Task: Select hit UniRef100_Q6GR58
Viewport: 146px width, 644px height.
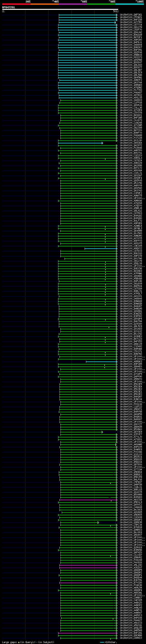Action: (x=131, y=414)
